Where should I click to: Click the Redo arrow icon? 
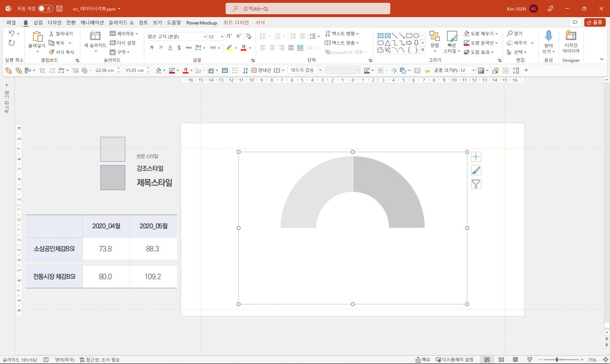(x=11, y=43)
